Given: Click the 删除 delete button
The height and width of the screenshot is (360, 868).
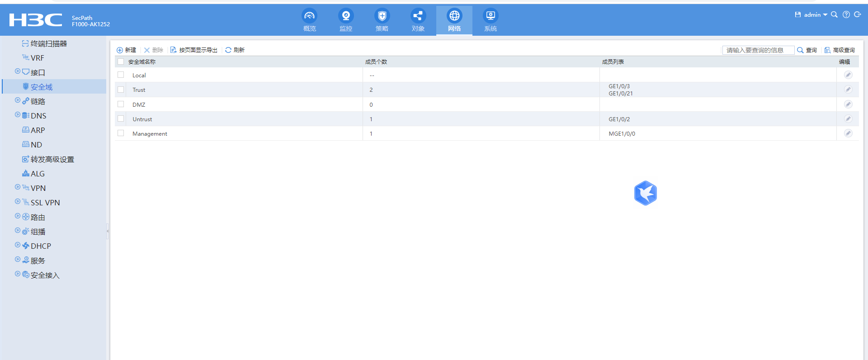Looking at the screenshot, I should tap(154, 50).
